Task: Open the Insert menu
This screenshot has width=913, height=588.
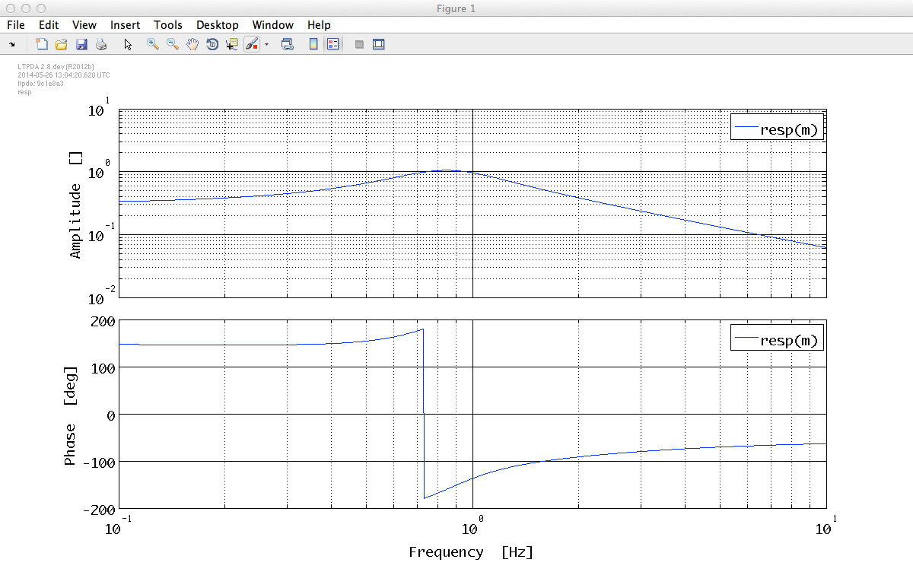Action: [x=125, y=25]
